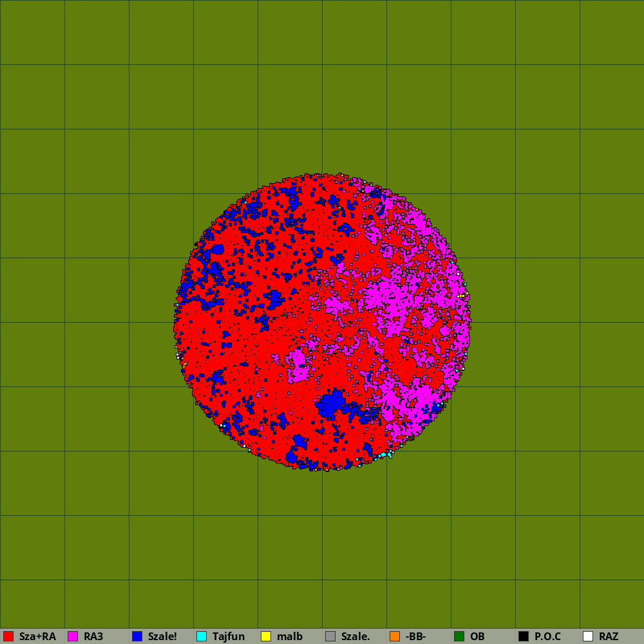Image resolution: width=644 pixels, height=644 pixels.
Task: Select the 'malb' legend label
Action: [290, 636]
